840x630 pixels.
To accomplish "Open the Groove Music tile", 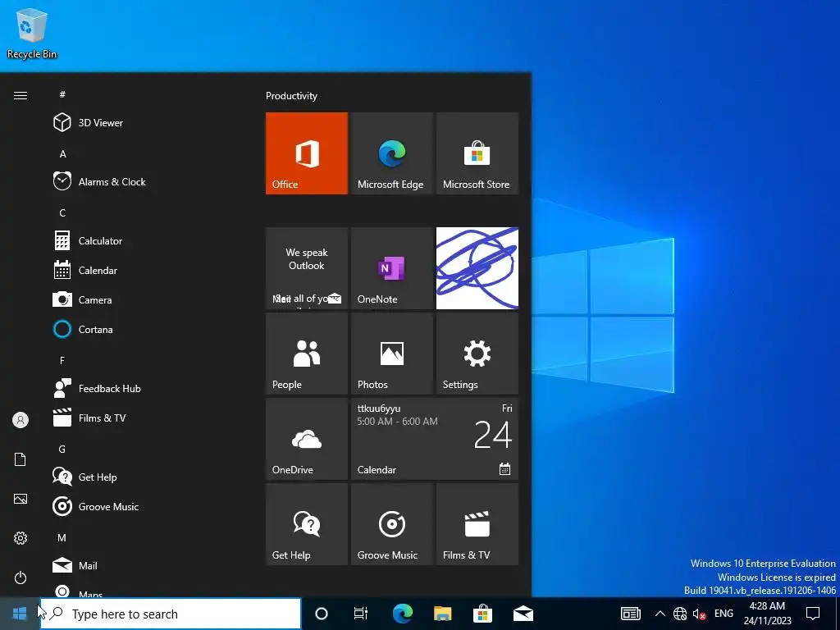I will pyautogui.click(x=391, y=524).
